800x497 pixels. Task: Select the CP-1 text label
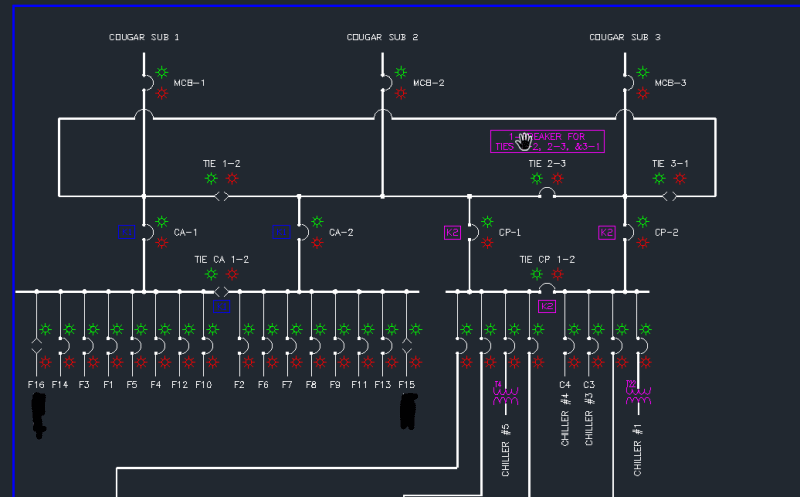point(510,233)
